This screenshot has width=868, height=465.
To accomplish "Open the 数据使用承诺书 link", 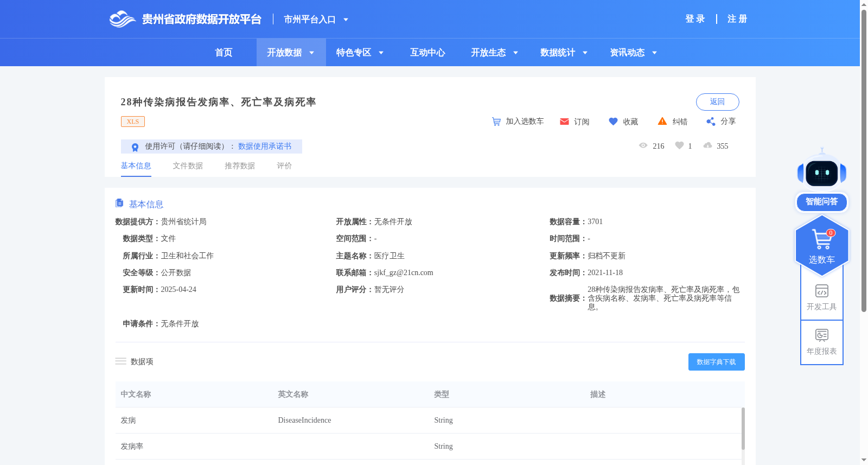I will 265,146.
